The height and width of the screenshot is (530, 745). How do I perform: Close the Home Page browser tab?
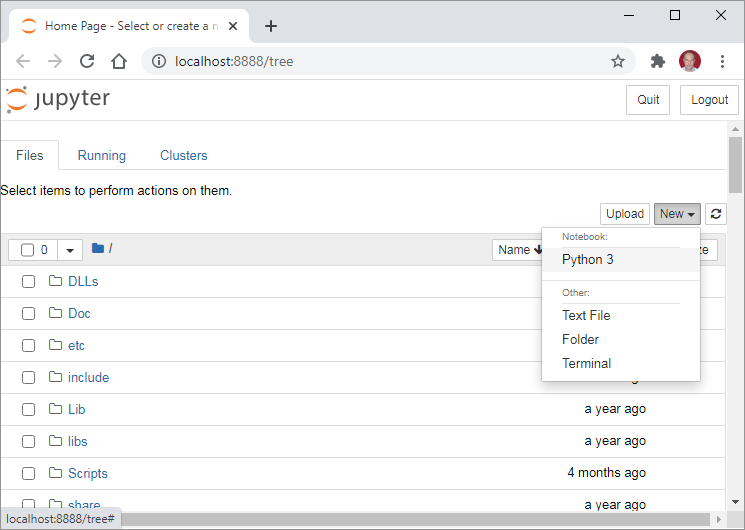233,26
